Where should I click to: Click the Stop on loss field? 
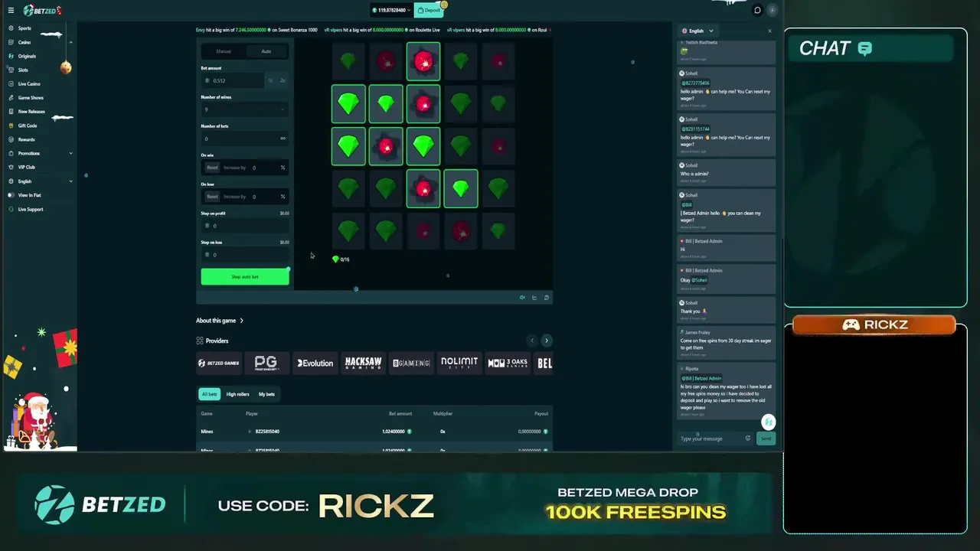pyautogui.click(x=245, y=255)
